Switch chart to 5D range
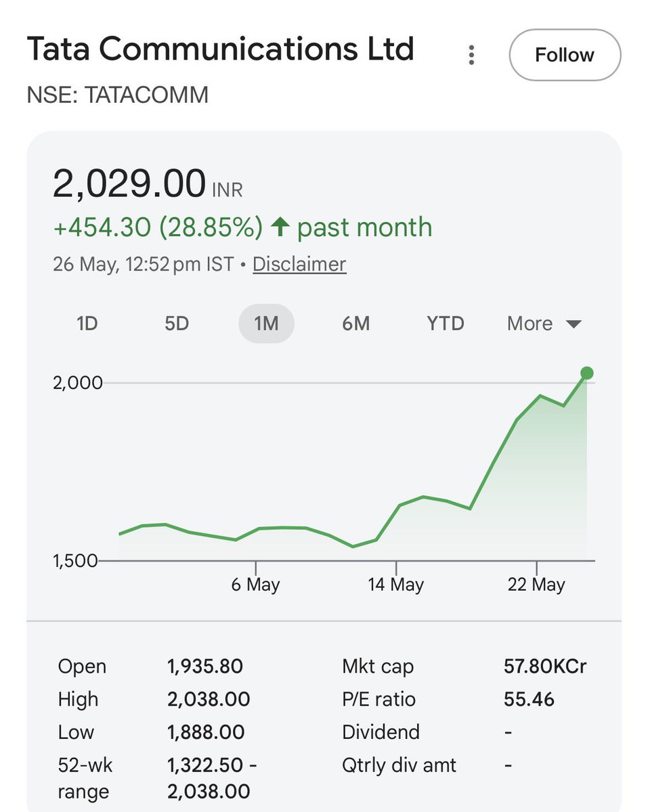Image resolution: width=648 pixels, height=812 pixels. point(177,323)
